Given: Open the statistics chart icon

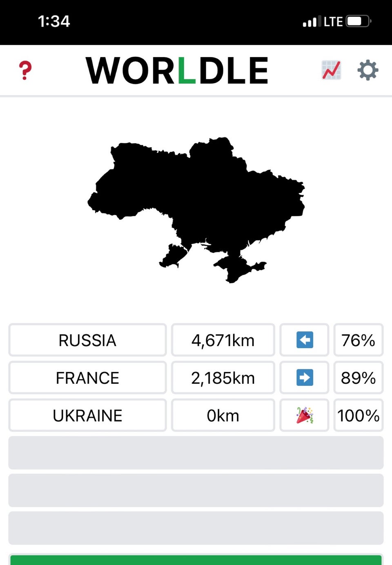Looking at the screenshot, I should click(x=331, y=70).
